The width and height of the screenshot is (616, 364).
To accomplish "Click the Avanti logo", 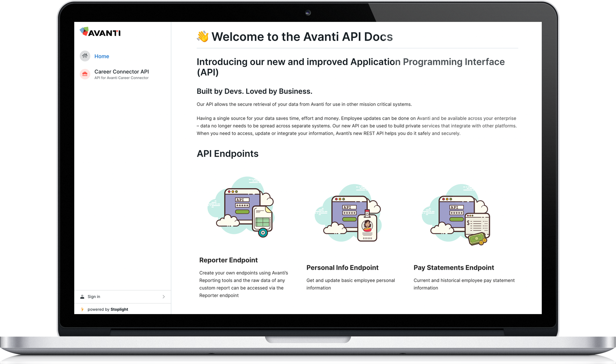I will [100, 32].
